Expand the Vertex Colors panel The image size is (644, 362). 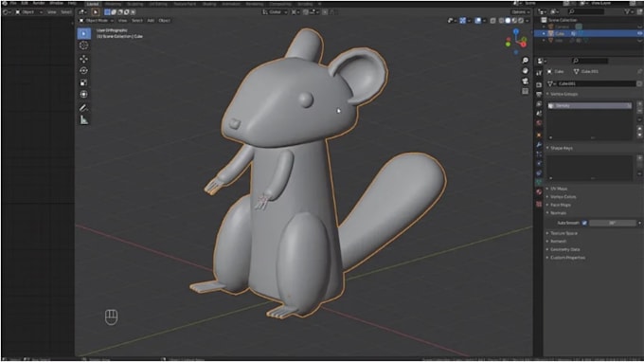tap(563, 197)
